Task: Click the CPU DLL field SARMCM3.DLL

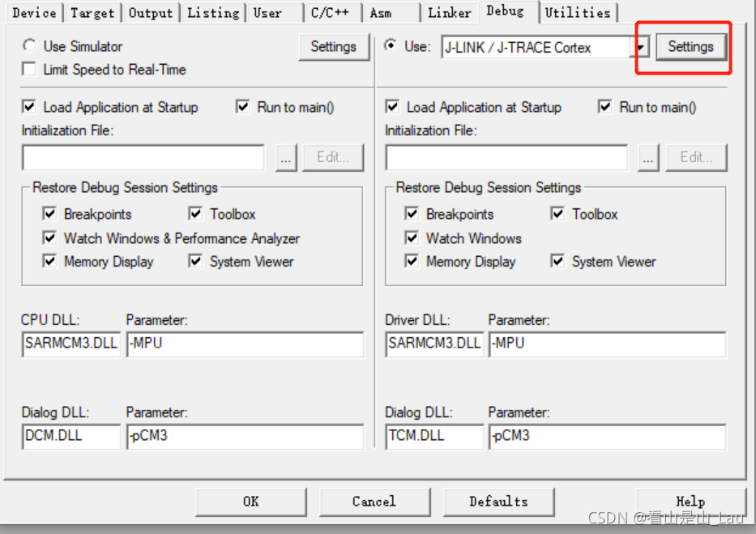Action: pos(71,344)
